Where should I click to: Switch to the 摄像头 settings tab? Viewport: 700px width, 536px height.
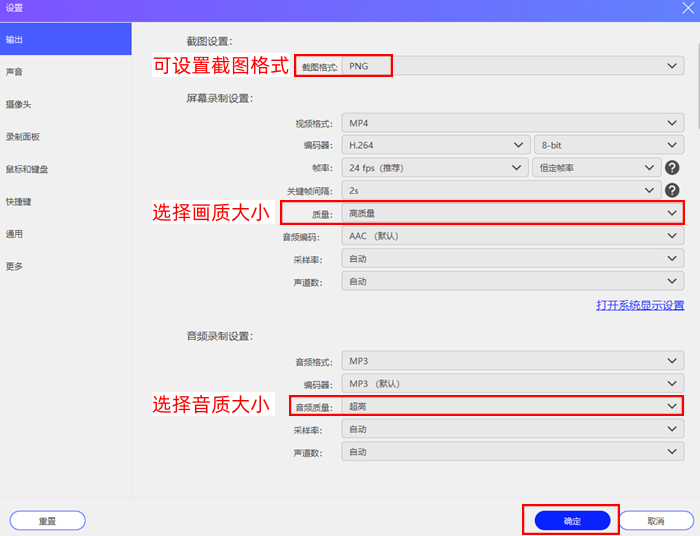tap(66, 104)
